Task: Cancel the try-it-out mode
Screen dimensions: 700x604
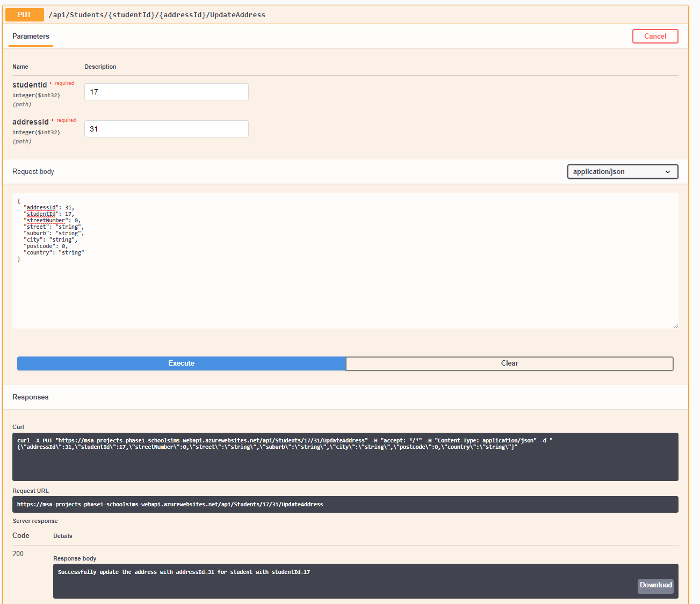Action: [x=655, y=36]
